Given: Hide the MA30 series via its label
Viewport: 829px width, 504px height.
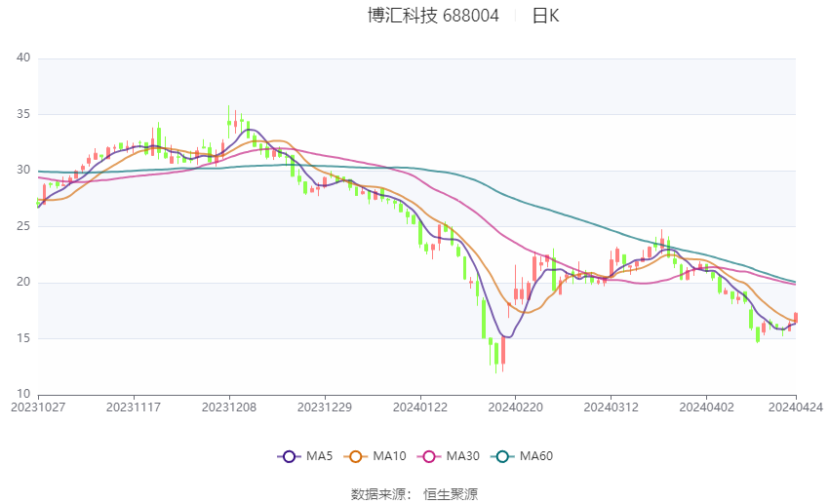Looking at the screenshot, I should tap(462, 456).
